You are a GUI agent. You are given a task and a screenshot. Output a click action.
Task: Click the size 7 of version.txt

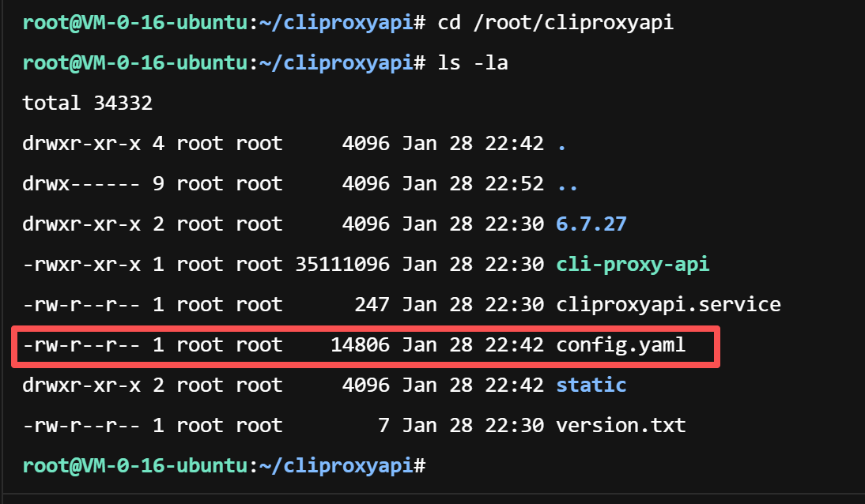click(x=383, y=426)
